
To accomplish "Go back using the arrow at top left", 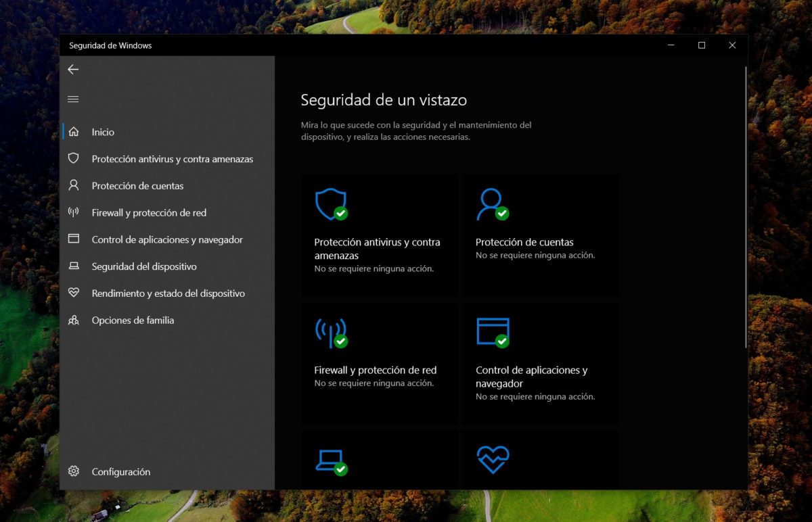I will point(73,70).
